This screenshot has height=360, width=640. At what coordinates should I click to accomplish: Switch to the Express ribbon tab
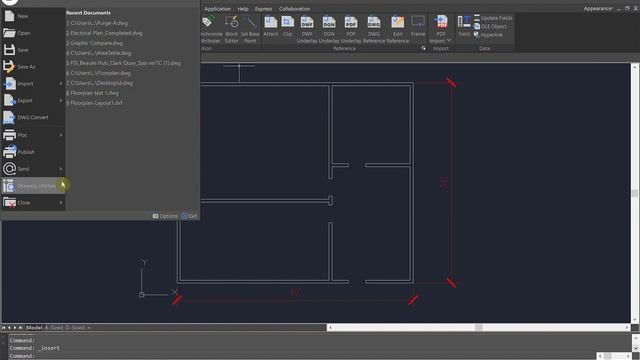[264, 9]
